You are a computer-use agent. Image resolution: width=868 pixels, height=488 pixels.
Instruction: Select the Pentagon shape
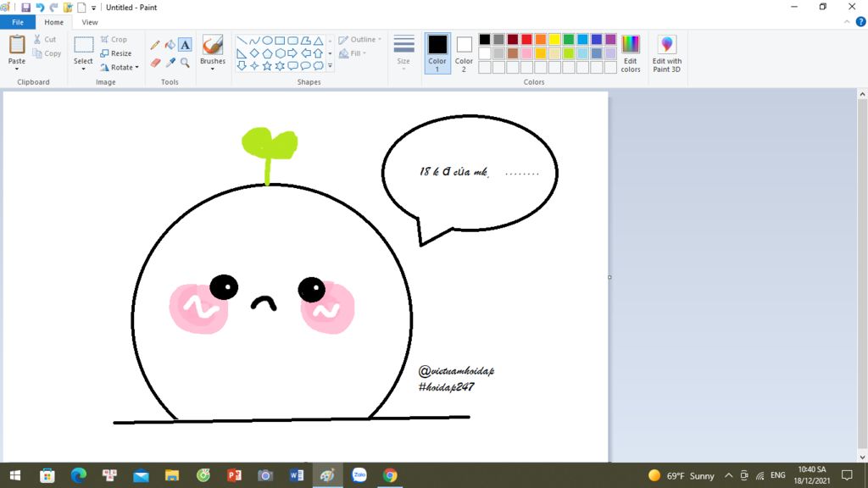coord(267,53)
